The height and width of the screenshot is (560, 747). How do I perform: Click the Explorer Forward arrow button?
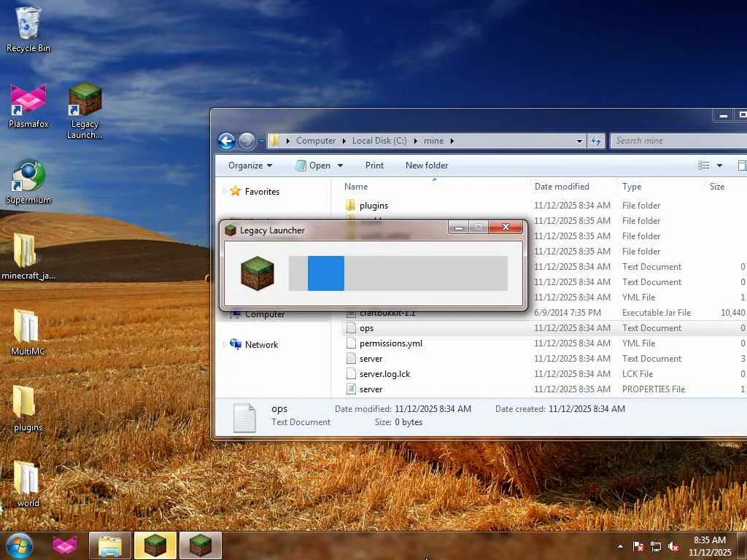(x=247, y=141)
